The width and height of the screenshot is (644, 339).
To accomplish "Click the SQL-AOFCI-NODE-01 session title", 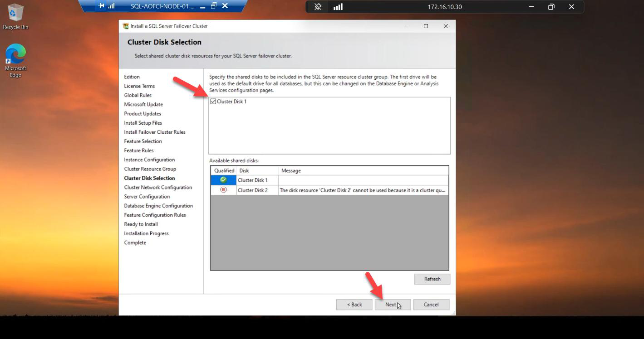I will [162, 6].
